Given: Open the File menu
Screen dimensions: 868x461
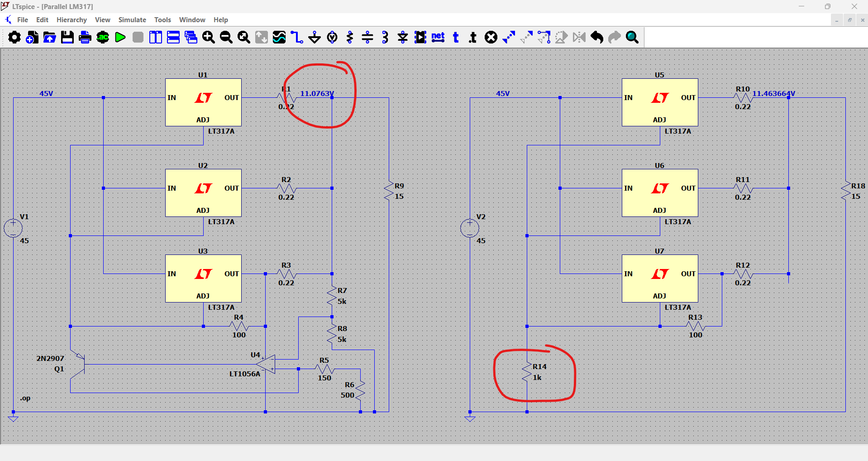Looking at the screenshot, I should [23, 20].
